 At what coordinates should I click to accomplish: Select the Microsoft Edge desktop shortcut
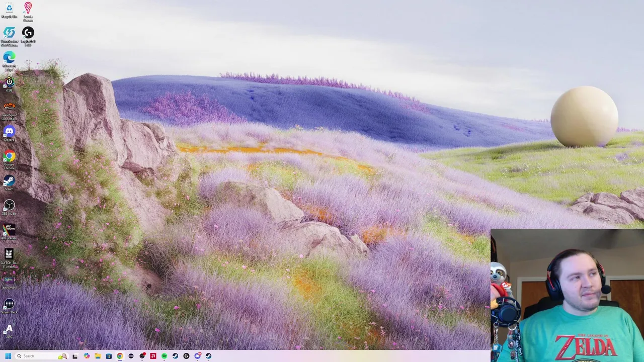click(9, 61)
